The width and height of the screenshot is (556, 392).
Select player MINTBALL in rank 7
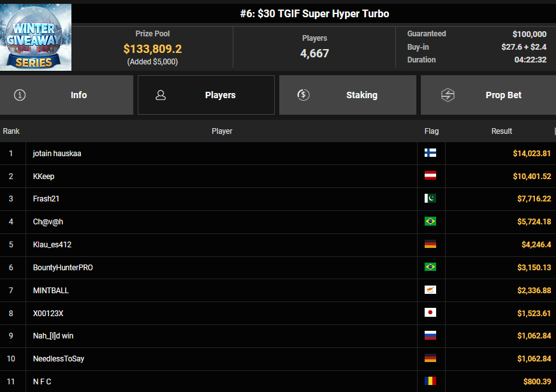click(51, 291)
